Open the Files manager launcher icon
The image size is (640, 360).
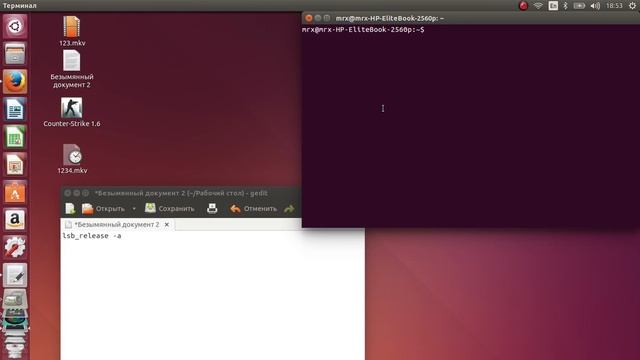pyautogui.click(x=15, y=54)
